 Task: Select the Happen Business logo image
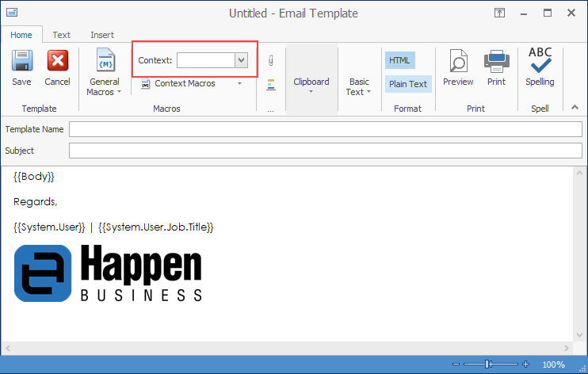tap(108, 273)
